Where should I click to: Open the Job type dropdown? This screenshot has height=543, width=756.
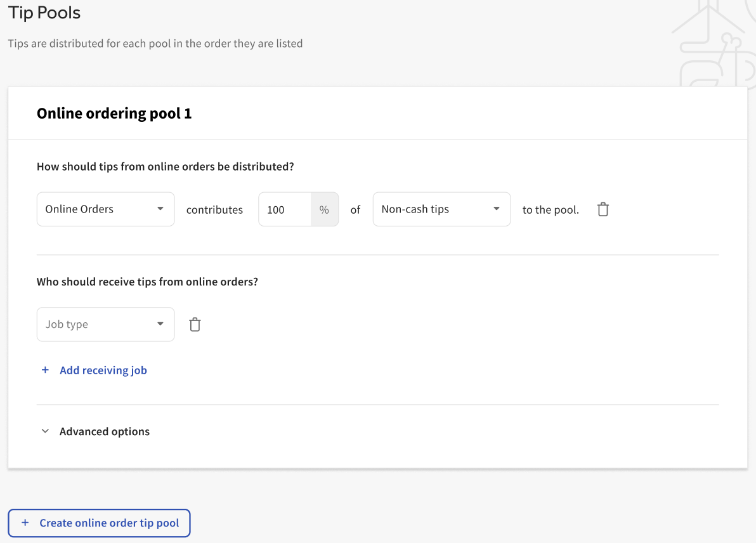click(105, 324)
